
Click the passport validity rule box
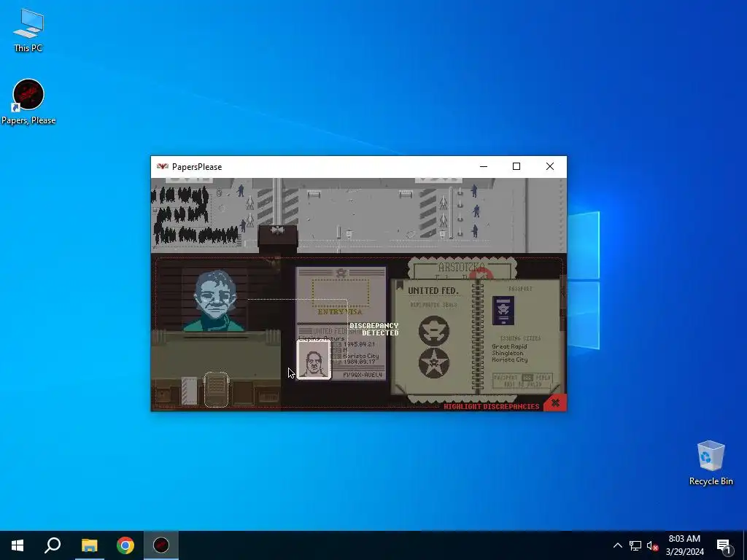(x=522, y=381)
